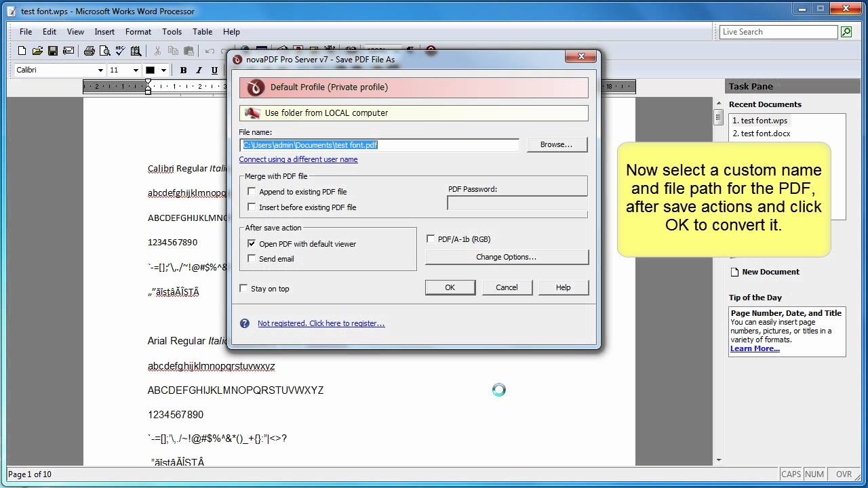Click Connect using a different user name
The height and width of the screenshot is (488, 868).
[298, 159]
